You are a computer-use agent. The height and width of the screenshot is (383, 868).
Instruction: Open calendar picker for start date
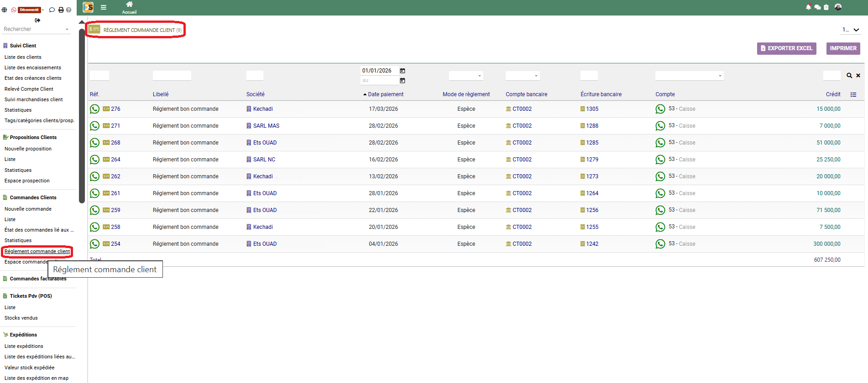[403, 71]
